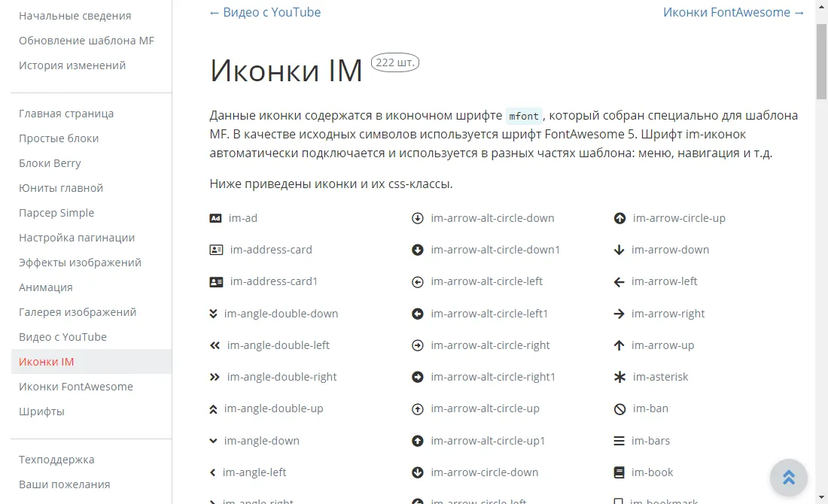
Task: Open the Иконки FontAwesome next link
Action: (x=734, y=12)
